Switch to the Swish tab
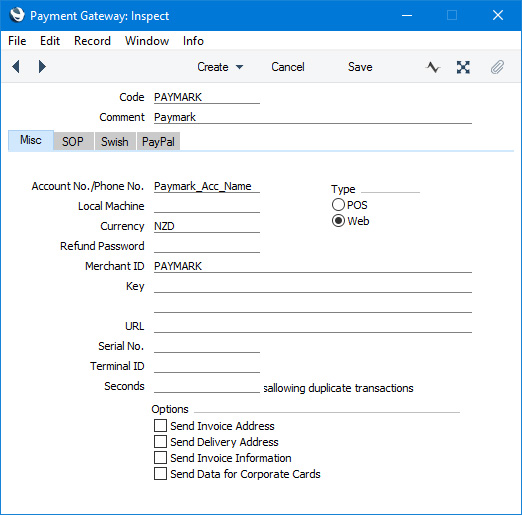Image resolution: width=522 pixels, height=515 pixels. coord(115,142)
